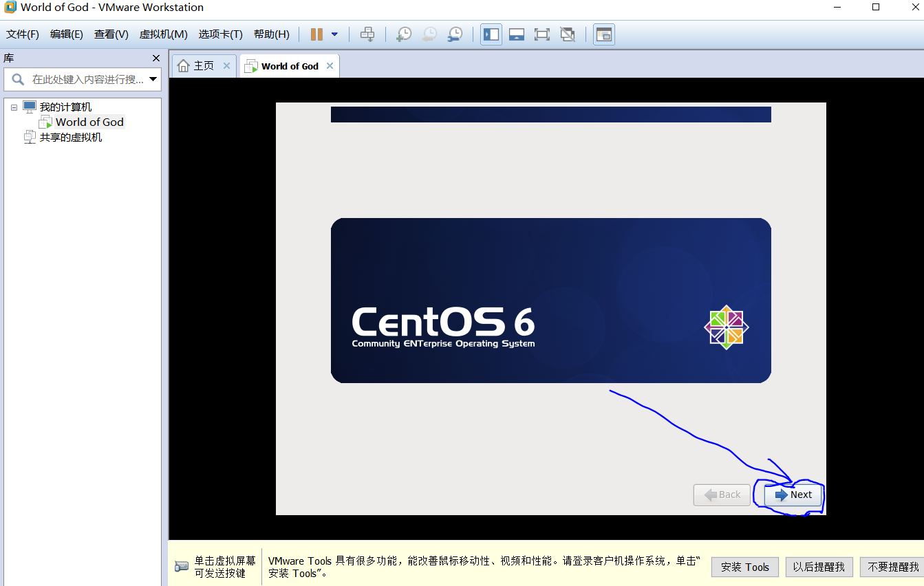Collapse the 我的计算机 tree node
This screenshot has width=924, height=586.
point(14,108)
